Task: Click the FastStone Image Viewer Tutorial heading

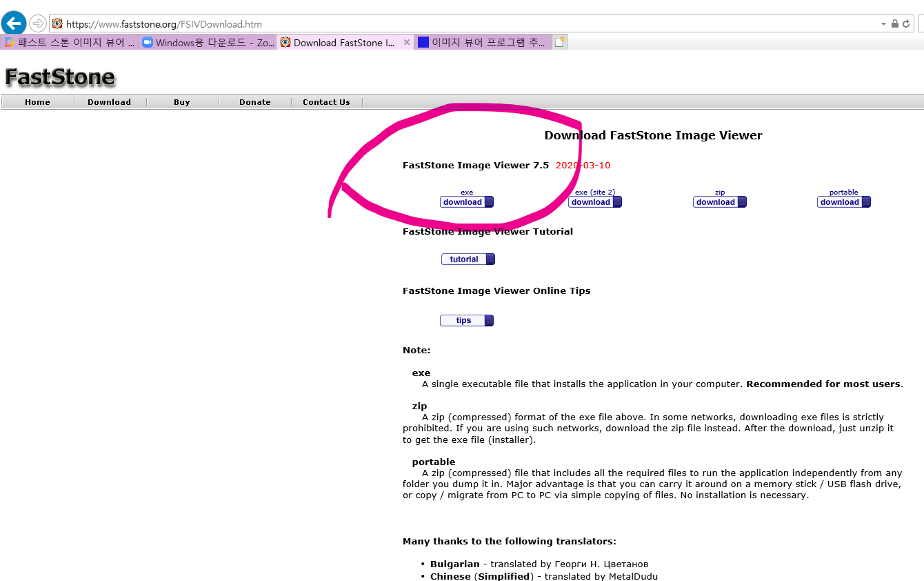Action: [x=488, y=232]
